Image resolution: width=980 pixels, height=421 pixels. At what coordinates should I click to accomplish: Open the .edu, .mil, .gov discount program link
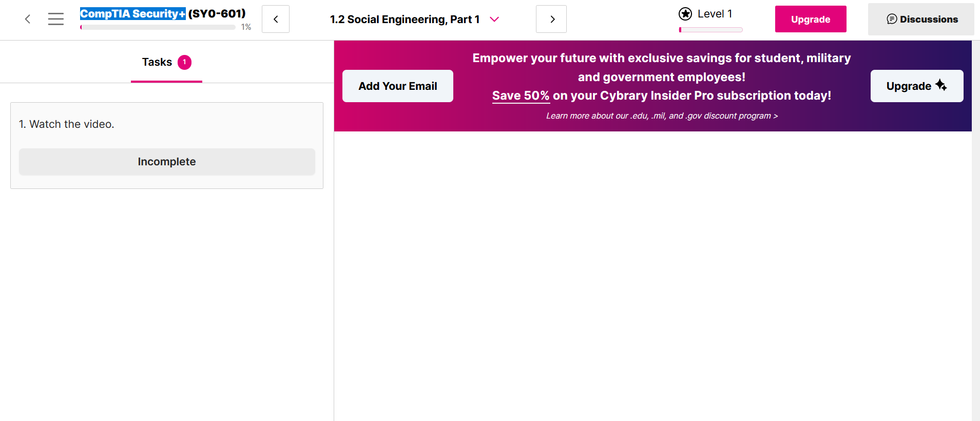tap(662, 116)
